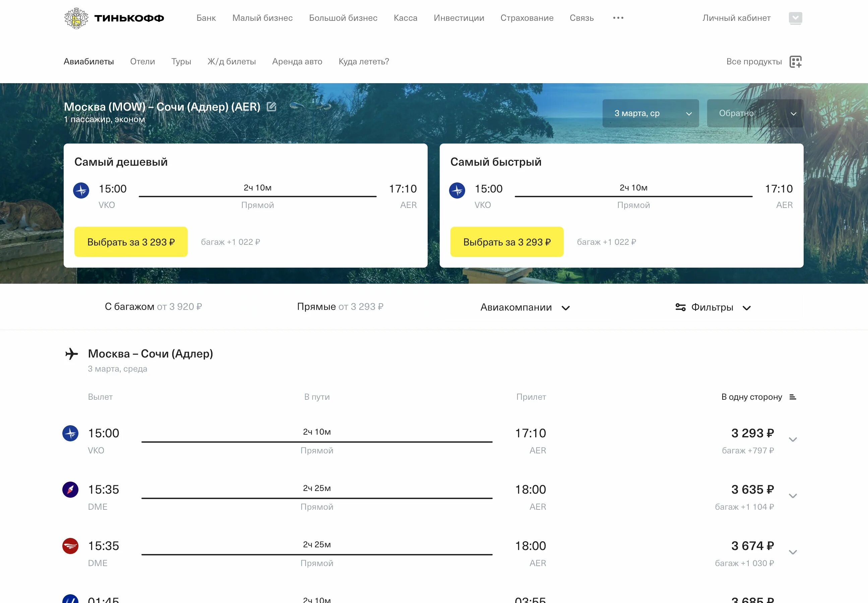The image size is (868, 603).
Task: Click the edit route pencil icon
Action: pyautogui.click(x=271, y=107)
